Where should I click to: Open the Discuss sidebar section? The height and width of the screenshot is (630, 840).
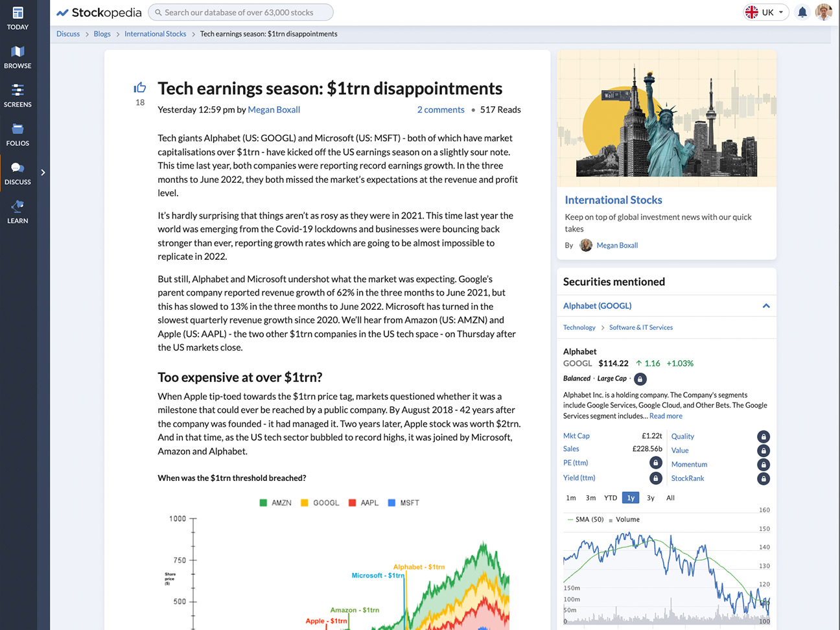click(x=17, y=174)
